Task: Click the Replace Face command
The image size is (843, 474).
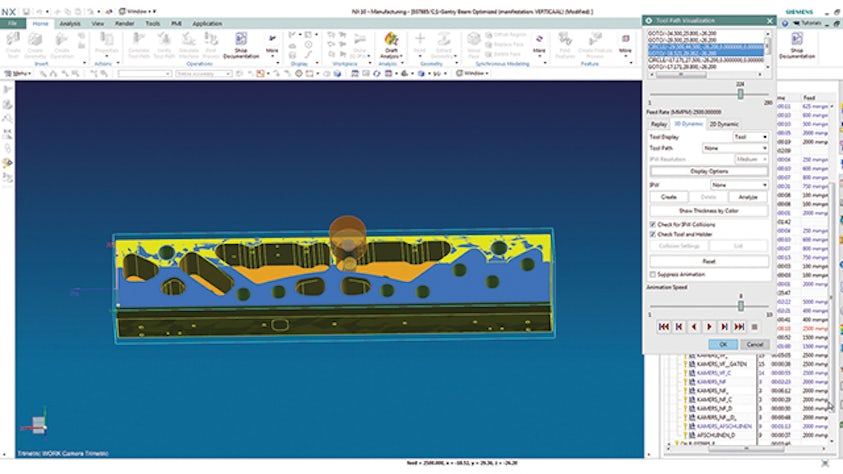Action: point(504,45)
